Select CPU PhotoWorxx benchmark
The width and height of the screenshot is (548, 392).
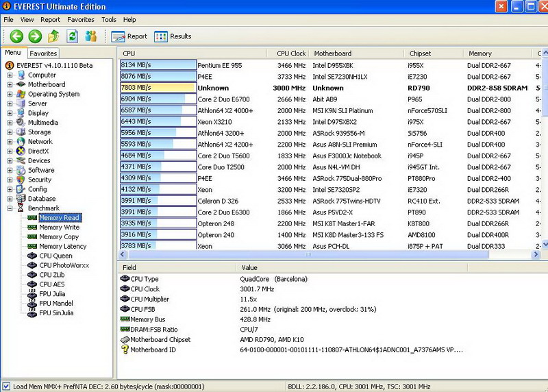[x=64, y=265]
